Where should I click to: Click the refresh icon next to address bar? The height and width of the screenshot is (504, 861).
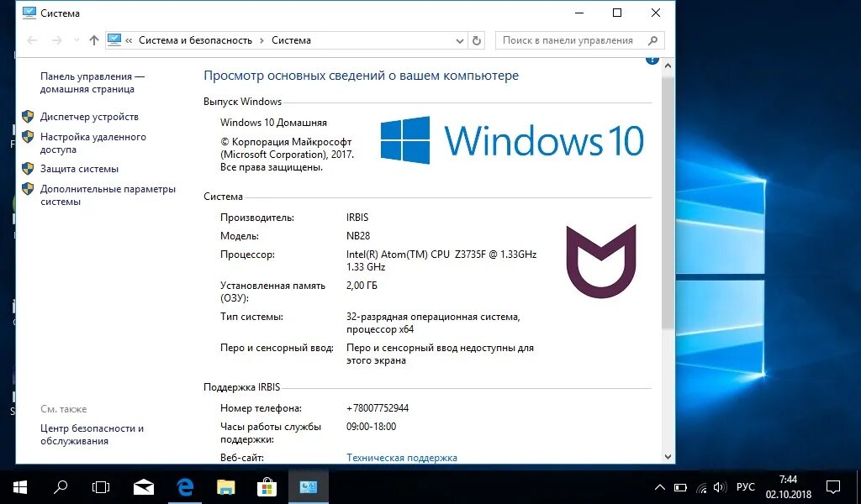tap(476, 40)
